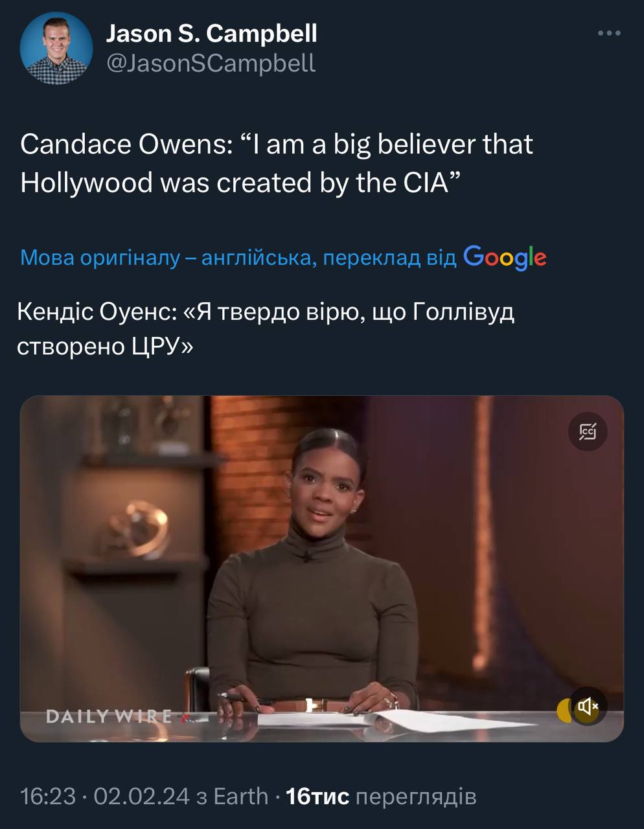Open the @JasonSCampbell handle

211,63
